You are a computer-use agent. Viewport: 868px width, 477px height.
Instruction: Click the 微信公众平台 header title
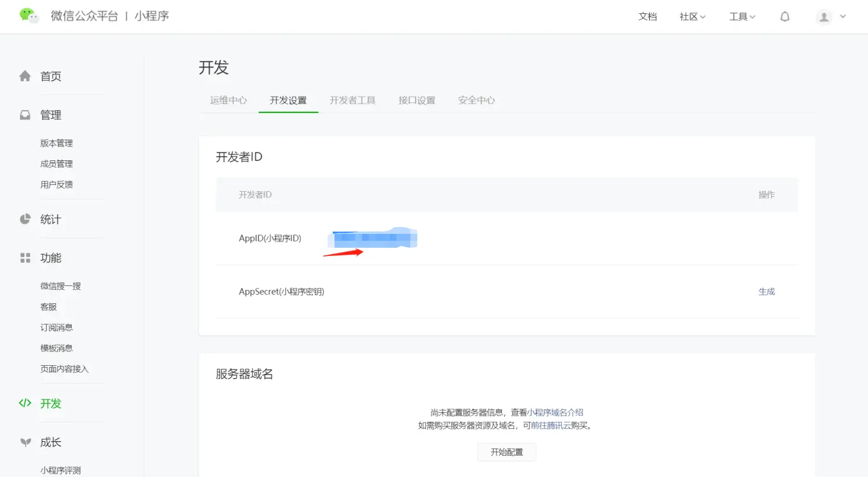[84, 16]
